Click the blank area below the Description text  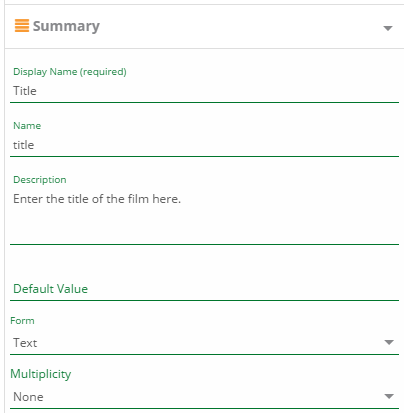click(x=204, y=225)
